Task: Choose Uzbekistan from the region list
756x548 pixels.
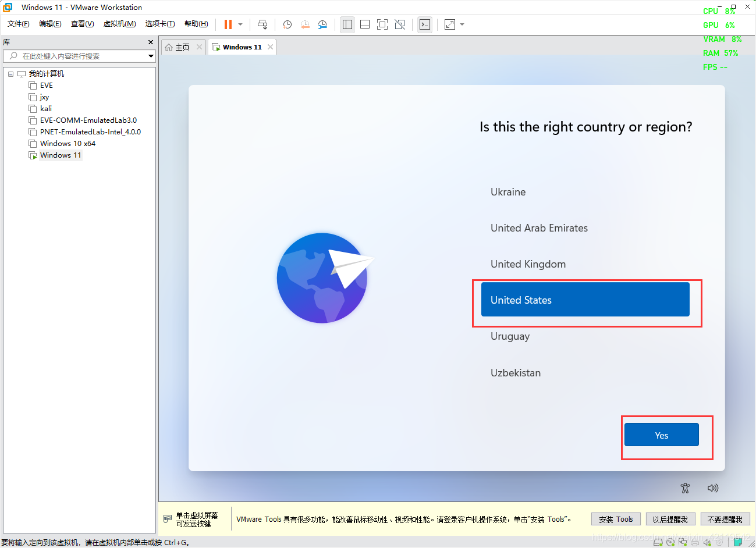Action: click(516, 373)
